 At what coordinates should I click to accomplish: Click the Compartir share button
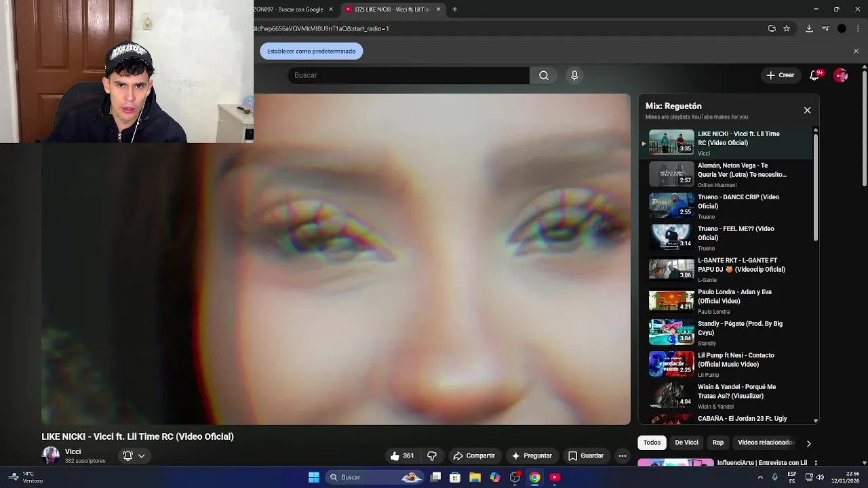point(474,455)
